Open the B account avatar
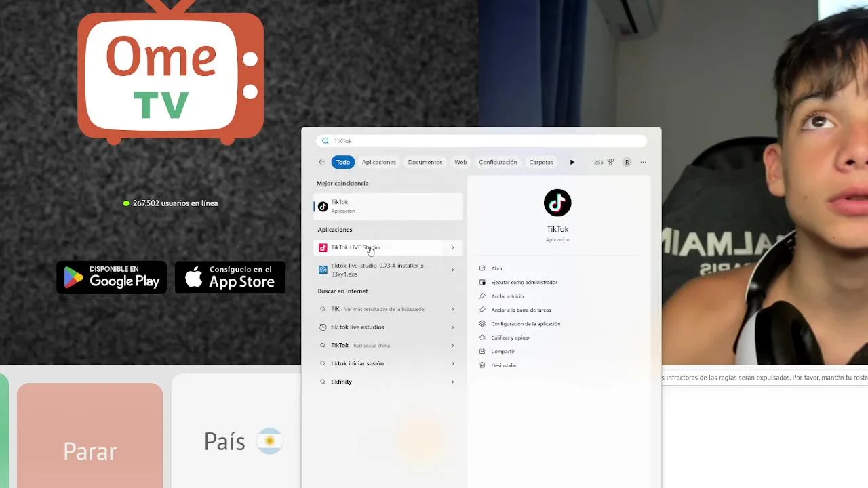The width and height of the screenshot is (868, 488). point(627,162)
